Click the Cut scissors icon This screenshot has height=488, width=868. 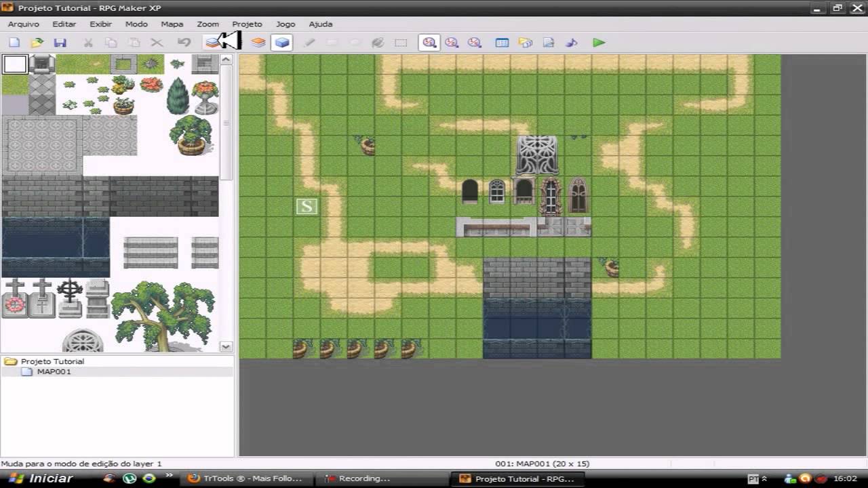pyautogui.click(x=88, y=43)
